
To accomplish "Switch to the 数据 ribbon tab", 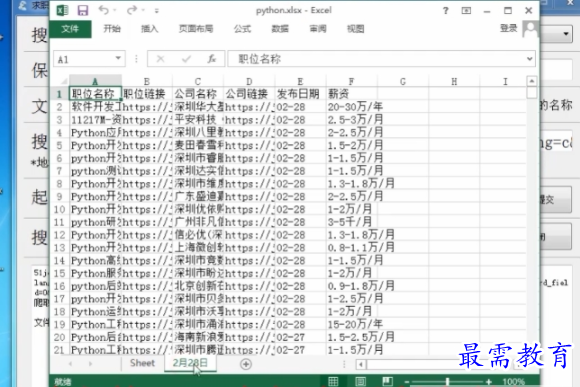I will (x=280, y=29).
